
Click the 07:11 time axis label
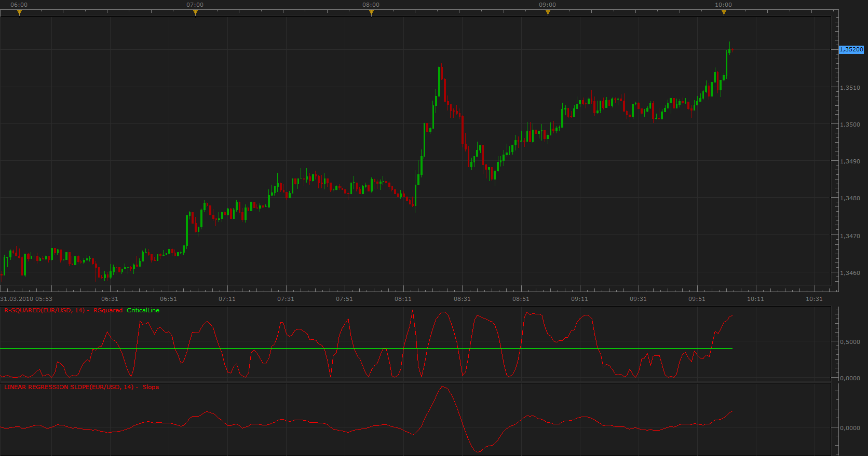[227, 299]
